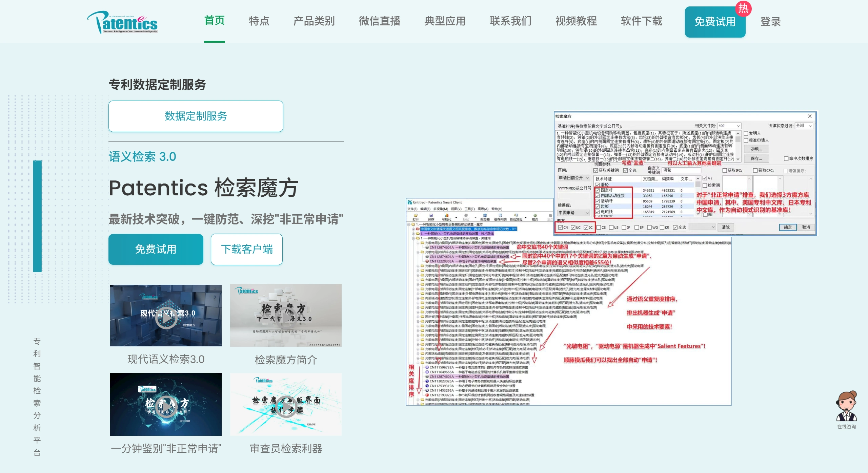
Task: Open 高级(A) menu in Smart Client
Action: coord(483,209)
